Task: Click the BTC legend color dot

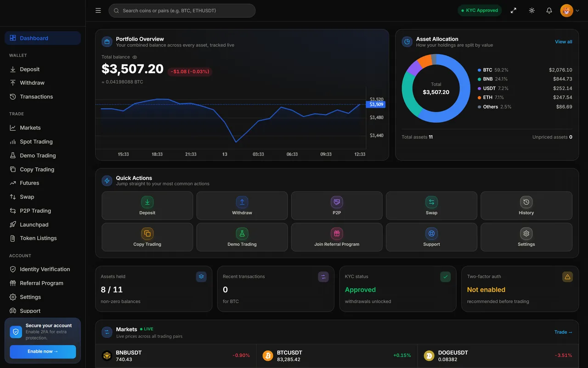Action: click(x=480, y=70)
